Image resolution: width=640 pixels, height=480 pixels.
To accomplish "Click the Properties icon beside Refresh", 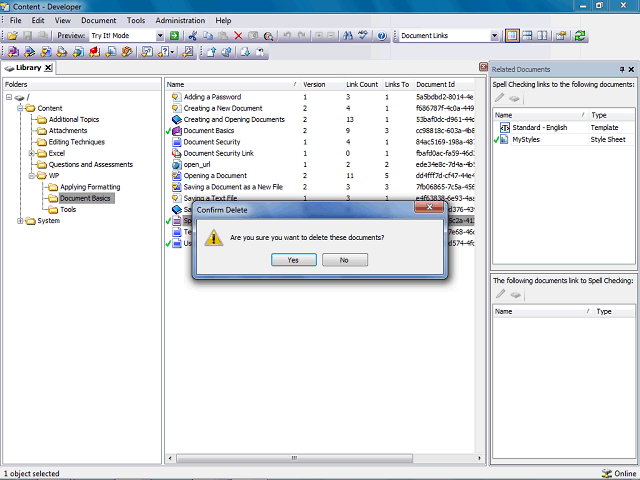I will pos(561,36).
